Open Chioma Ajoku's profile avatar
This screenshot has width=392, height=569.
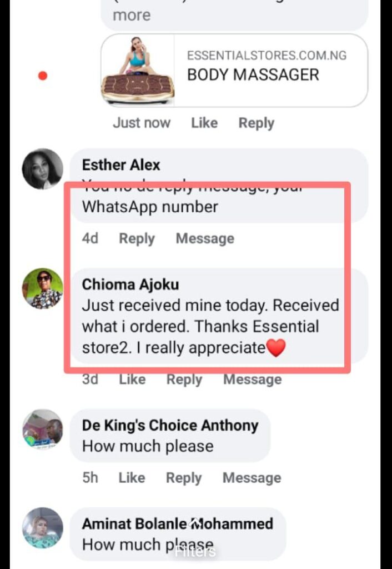(x=42, y=288)
